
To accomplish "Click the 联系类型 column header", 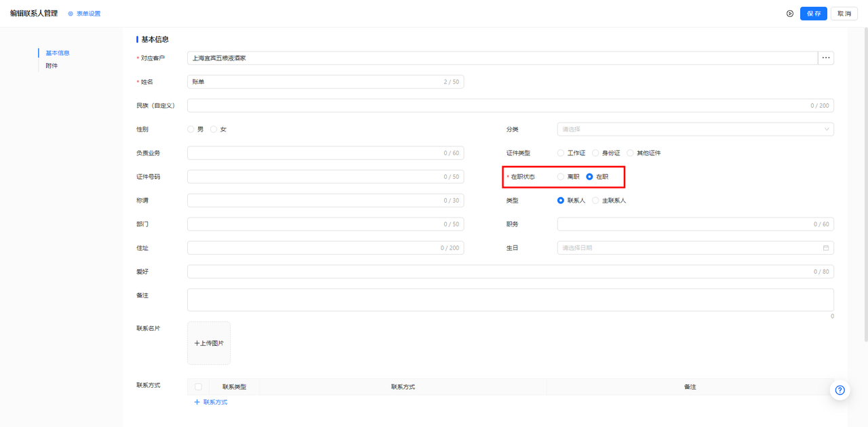I will 234,387.
